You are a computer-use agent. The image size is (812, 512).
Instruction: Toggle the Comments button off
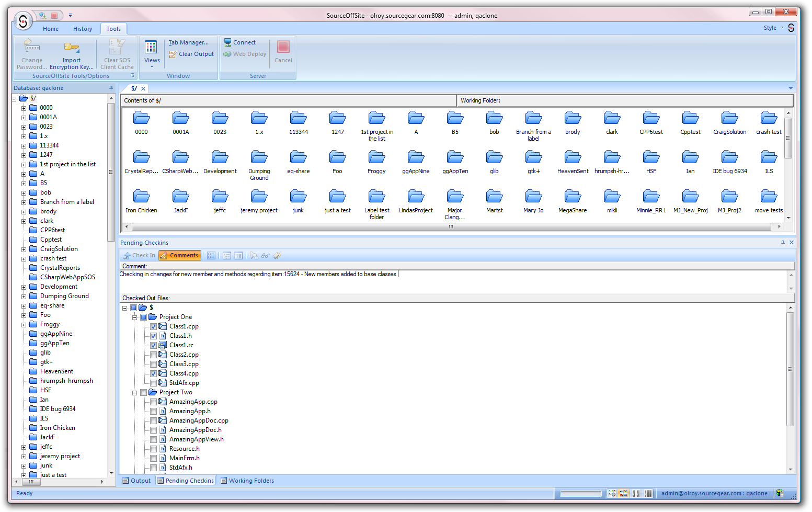click(179, 255)
